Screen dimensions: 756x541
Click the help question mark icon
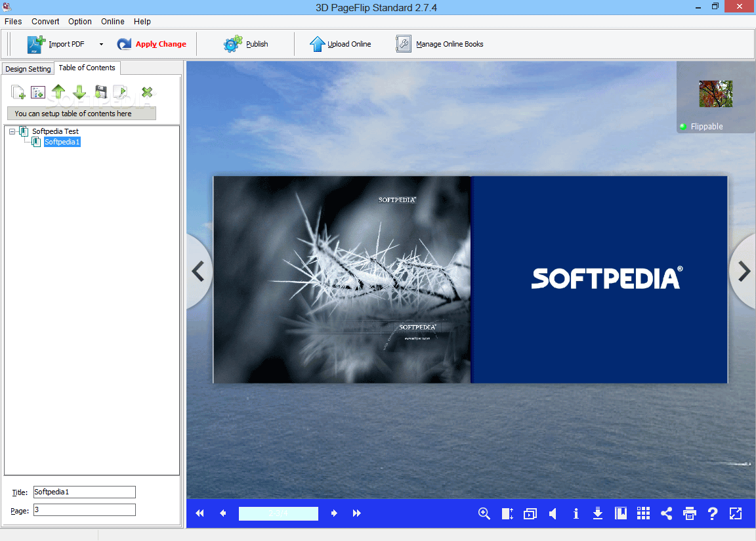point(713,513)
